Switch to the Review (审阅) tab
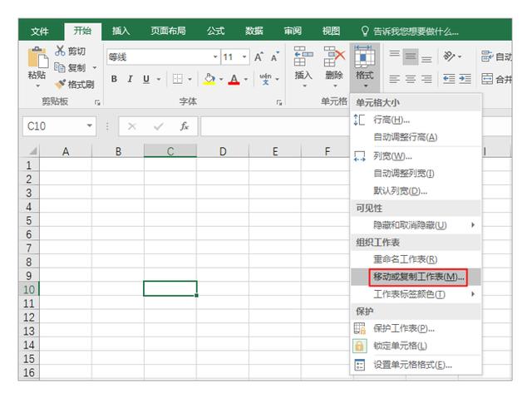Screen dimensions: 532x398 (293, 31)
